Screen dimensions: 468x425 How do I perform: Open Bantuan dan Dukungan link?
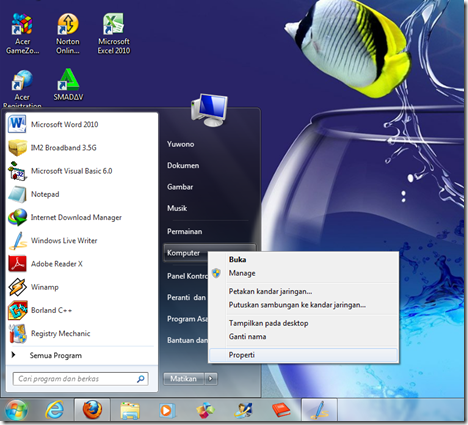187,340
